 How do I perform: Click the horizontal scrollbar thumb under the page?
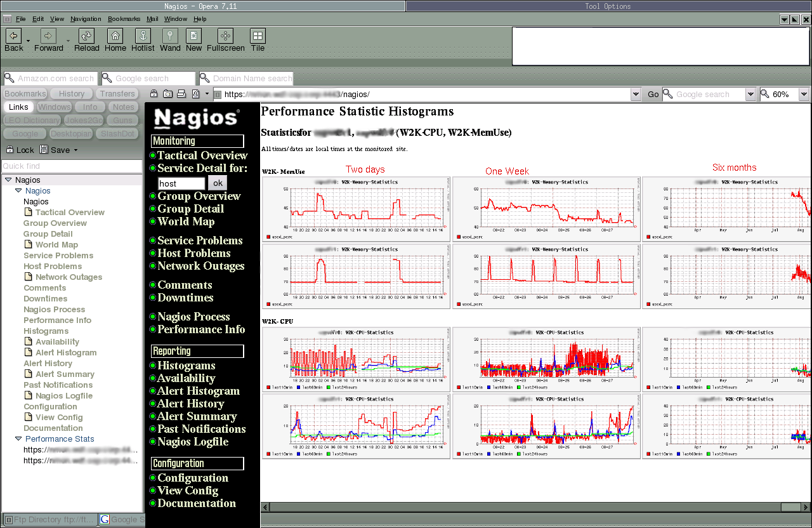point(790,507)
